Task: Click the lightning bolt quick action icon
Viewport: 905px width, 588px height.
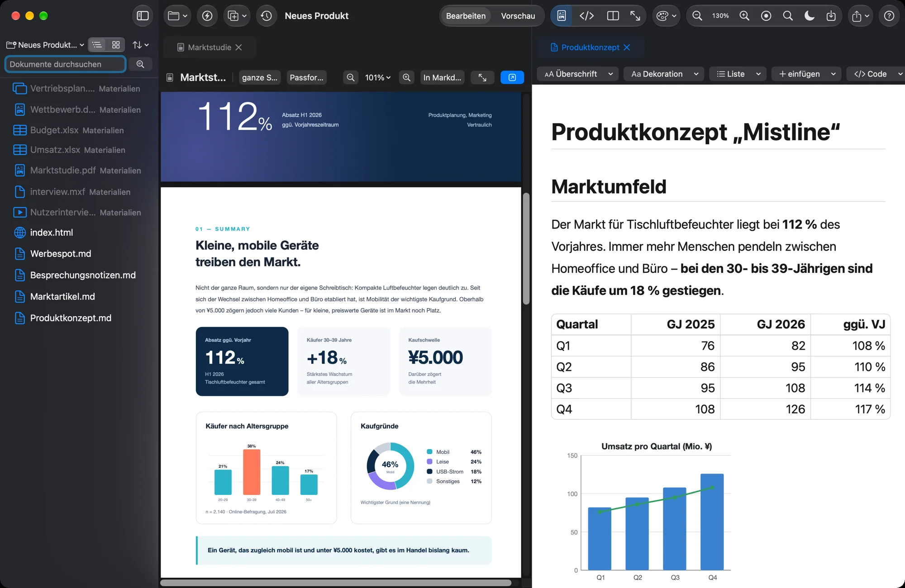Action: (x=207, y=16)
